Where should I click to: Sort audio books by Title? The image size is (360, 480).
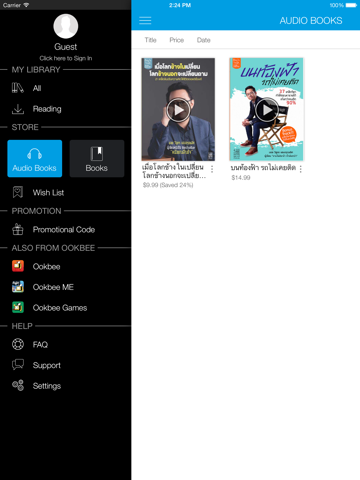pos(151,40)
